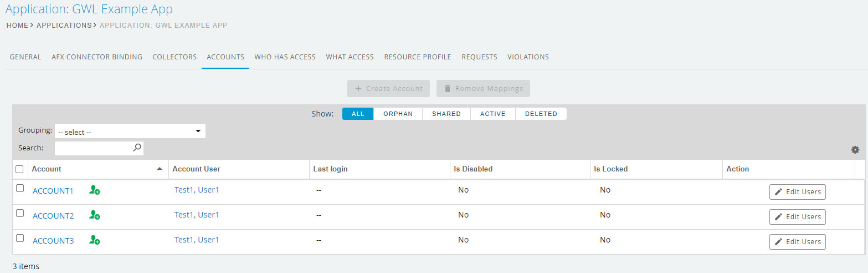Navigate to Applications in the breadcrumb

pos(64,26)
